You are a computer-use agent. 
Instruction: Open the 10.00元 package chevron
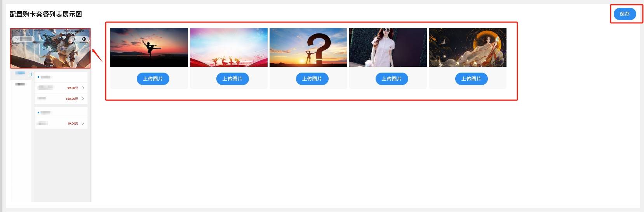[x=83, y=123]
